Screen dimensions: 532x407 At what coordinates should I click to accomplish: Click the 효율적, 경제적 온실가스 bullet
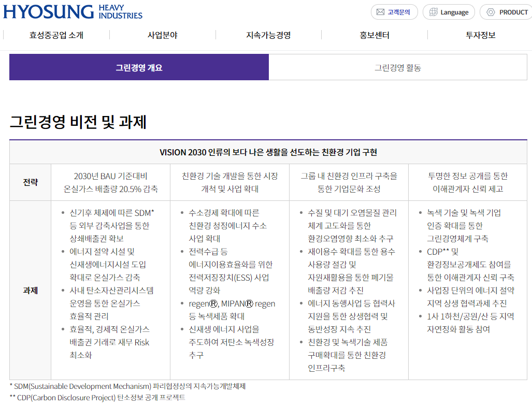pos(109,342)
